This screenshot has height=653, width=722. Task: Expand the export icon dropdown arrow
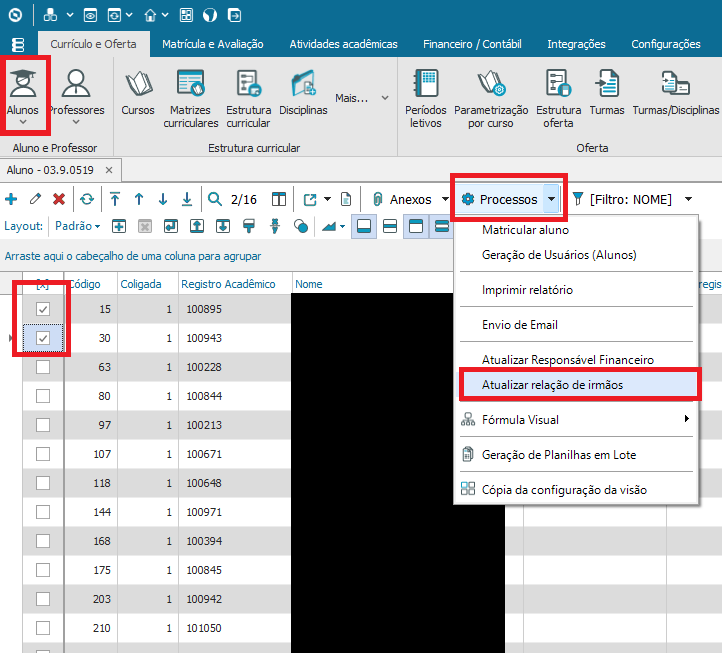[327, 199]
